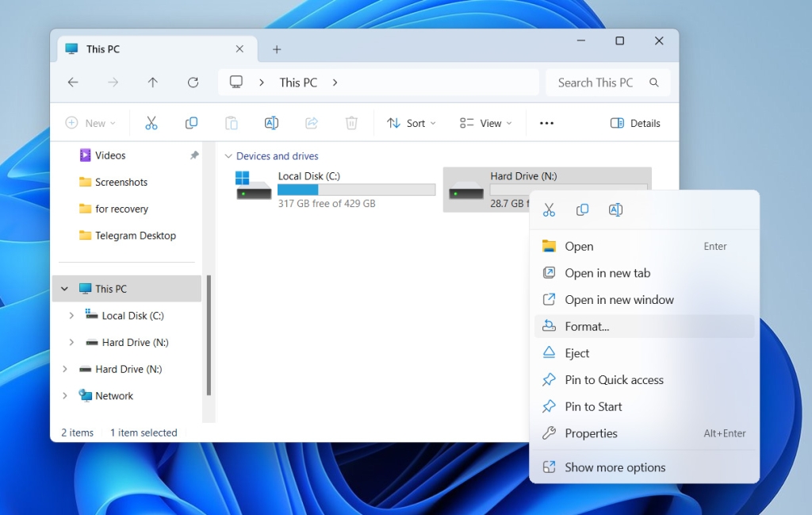This screenshot has width=812, height=515.
Task: Click the Share icon in the toolbar
Action: 311,123
